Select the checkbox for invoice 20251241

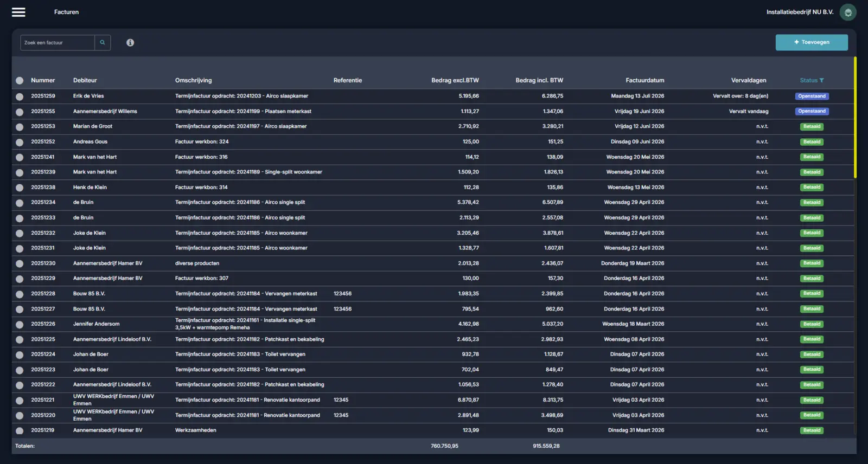pyautogui.click(x=20, y=157)
